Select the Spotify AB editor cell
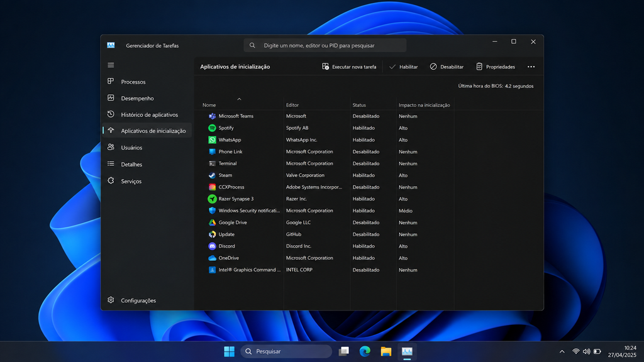The image size is (644, 362). point(297,128)
